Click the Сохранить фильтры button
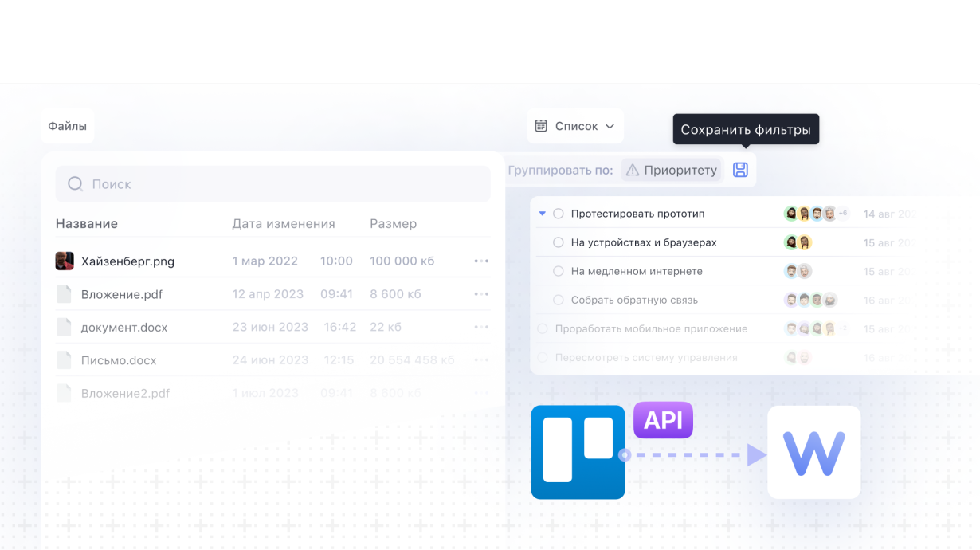The height and width of the screenshot is (550, 980). point(746,128)
